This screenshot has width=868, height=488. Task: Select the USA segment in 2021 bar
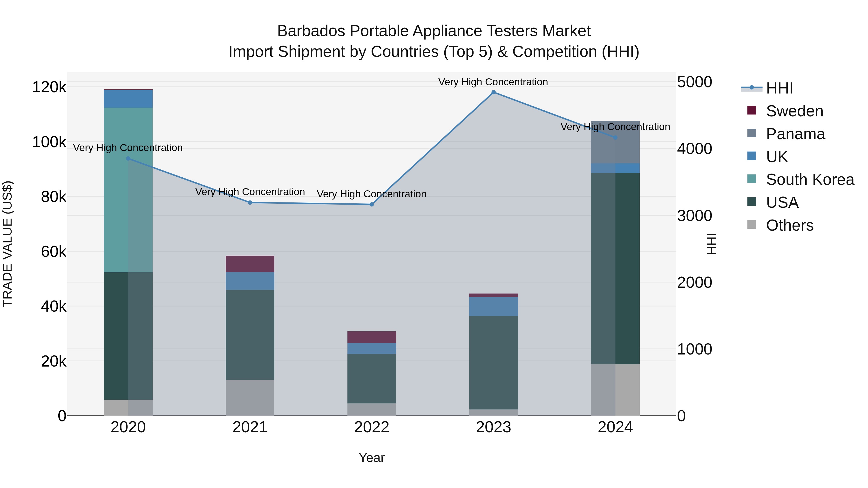tap(250, 335)
